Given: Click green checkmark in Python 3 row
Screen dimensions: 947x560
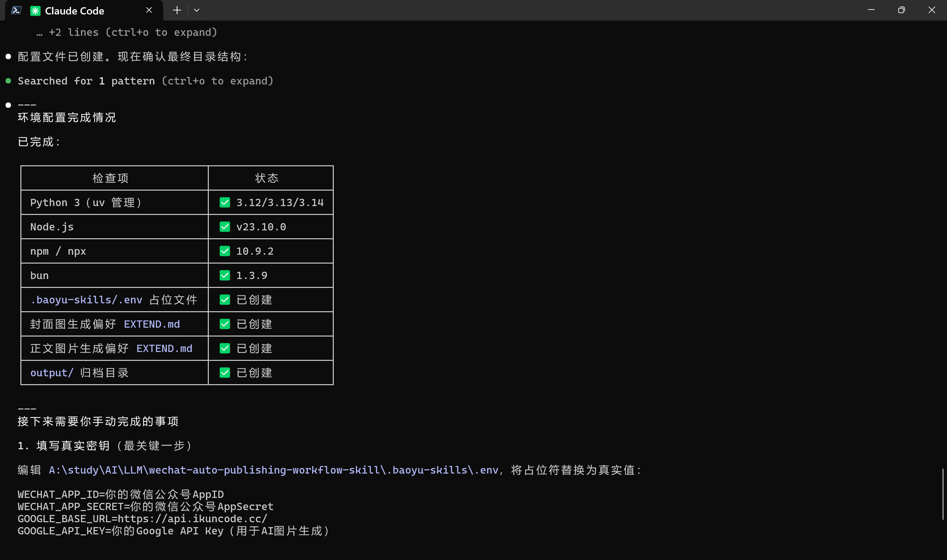Looking at the screenshot, I should (225, 203).
